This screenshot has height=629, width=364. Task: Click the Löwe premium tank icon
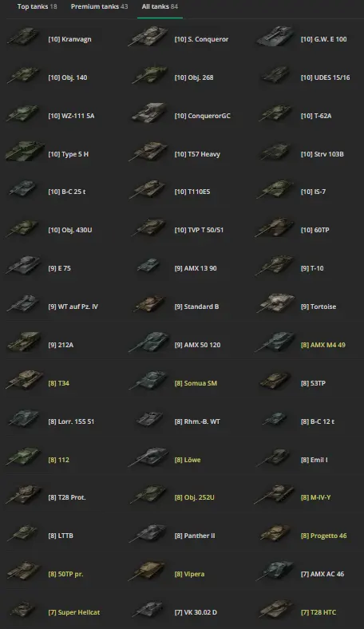(149, 457)
